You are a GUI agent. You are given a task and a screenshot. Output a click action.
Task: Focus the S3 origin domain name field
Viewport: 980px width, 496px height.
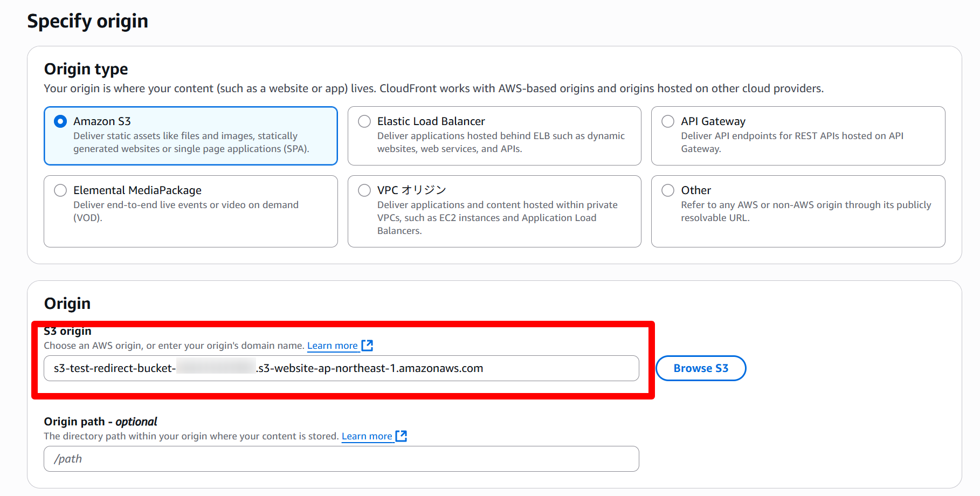tap(341, 368)
